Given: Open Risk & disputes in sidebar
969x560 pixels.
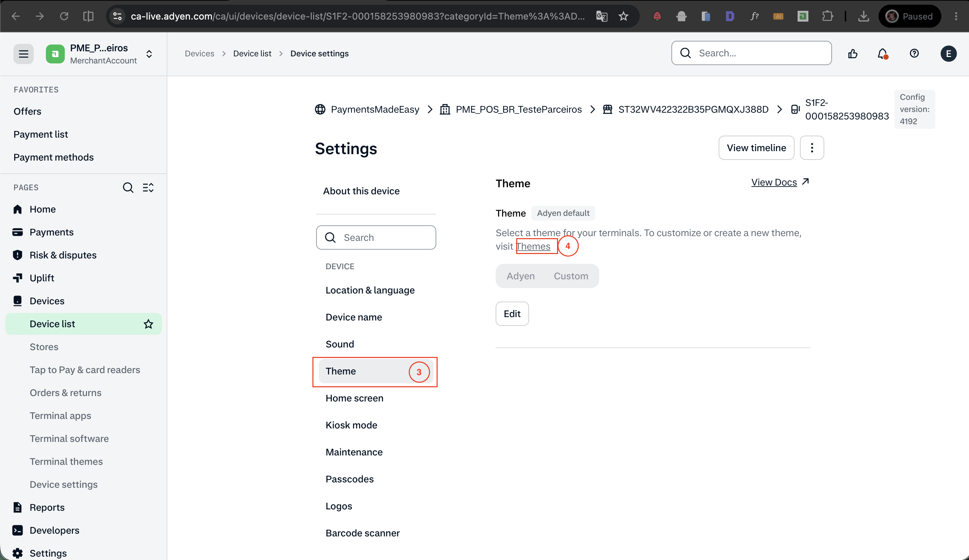Looking at the screenshot, I should coord(63,255).
